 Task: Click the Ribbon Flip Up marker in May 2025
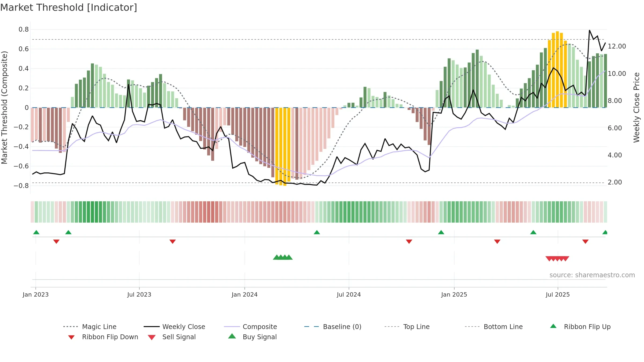pos(533,232)
